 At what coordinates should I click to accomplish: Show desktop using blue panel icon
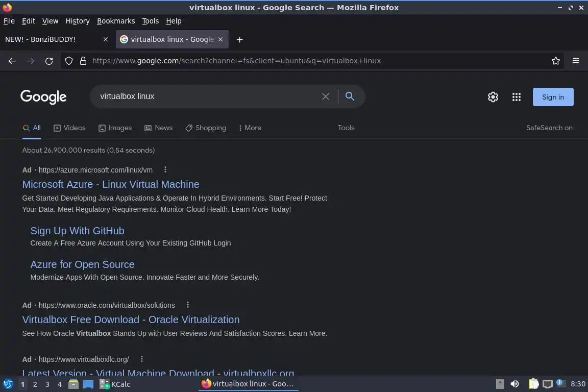(88, 384)
